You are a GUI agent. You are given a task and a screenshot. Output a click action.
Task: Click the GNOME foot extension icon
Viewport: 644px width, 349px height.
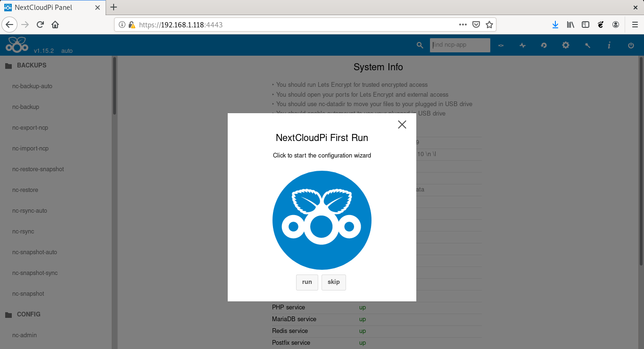[601, 25]
